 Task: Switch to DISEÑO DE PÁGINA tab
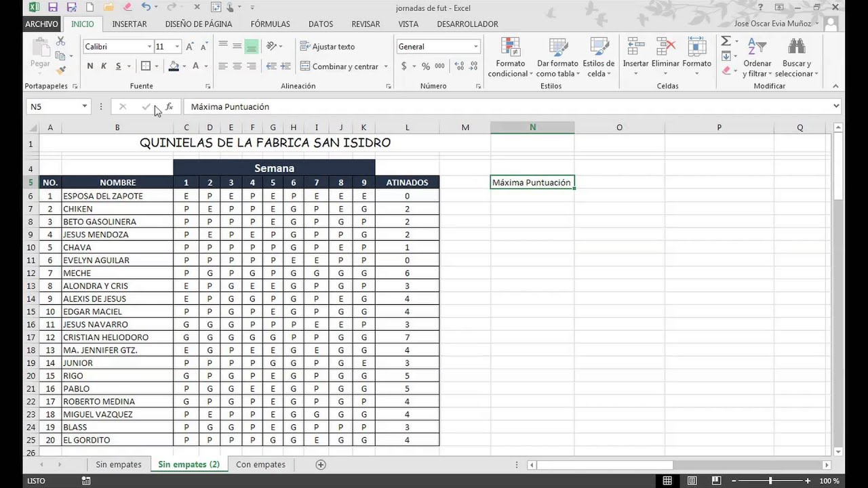pyautogui.click(x=199, y=24)
